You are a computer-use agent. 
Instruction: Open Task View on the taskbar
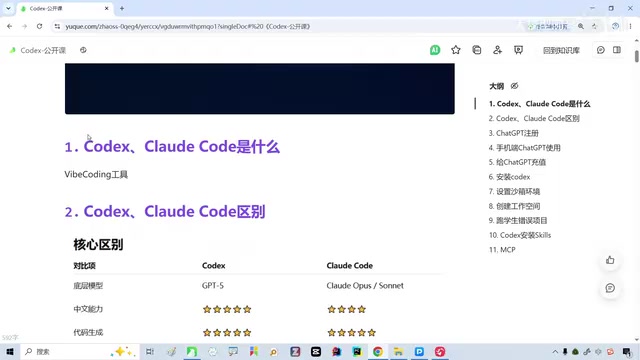click(150, 351)
